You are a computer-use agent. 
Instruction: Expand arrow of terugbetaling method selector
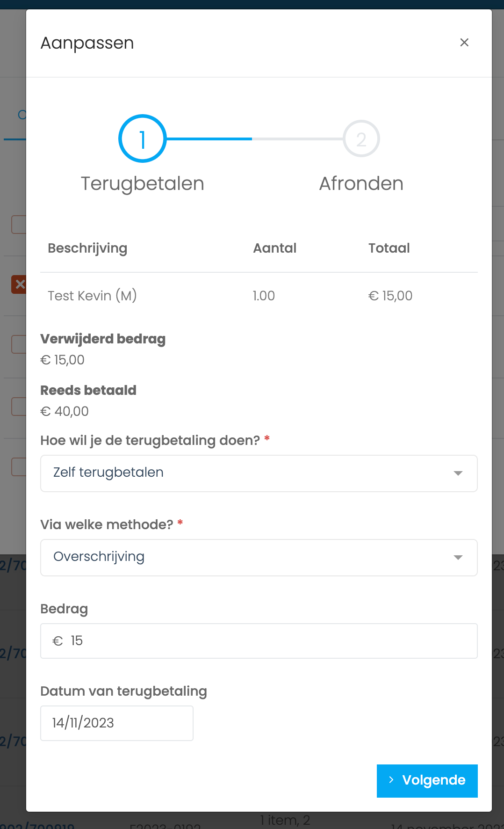coord(458,473)
